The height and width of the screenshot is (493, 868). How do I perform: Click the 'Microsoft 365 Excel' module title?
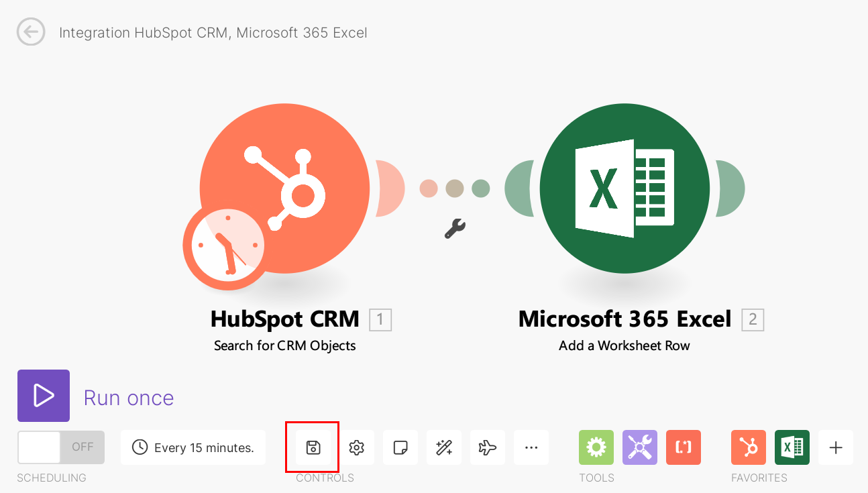(625, 319)
